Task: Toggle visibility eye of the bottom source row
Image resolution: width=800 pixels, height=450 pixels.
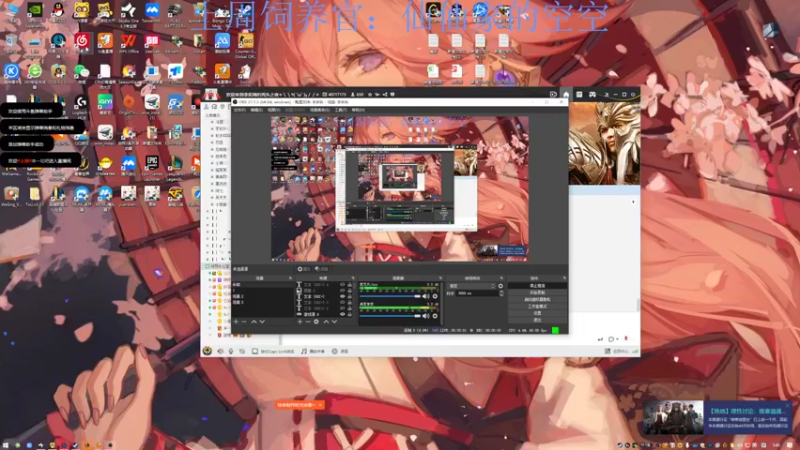Action: pos(342,314)
